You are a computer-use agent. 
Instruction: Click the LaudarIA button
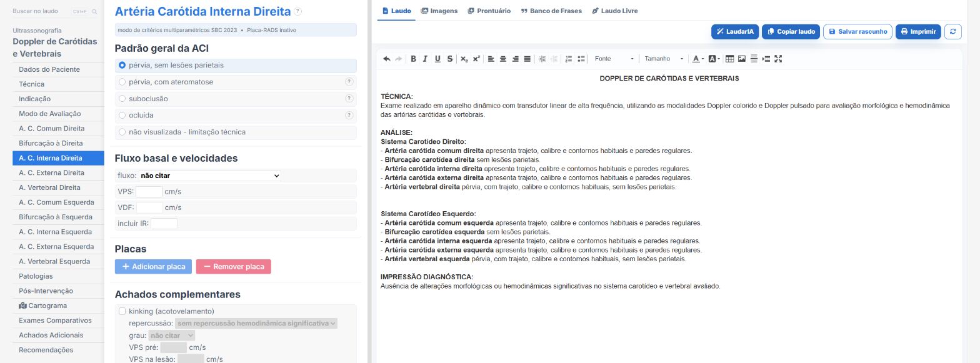[735, 32]
